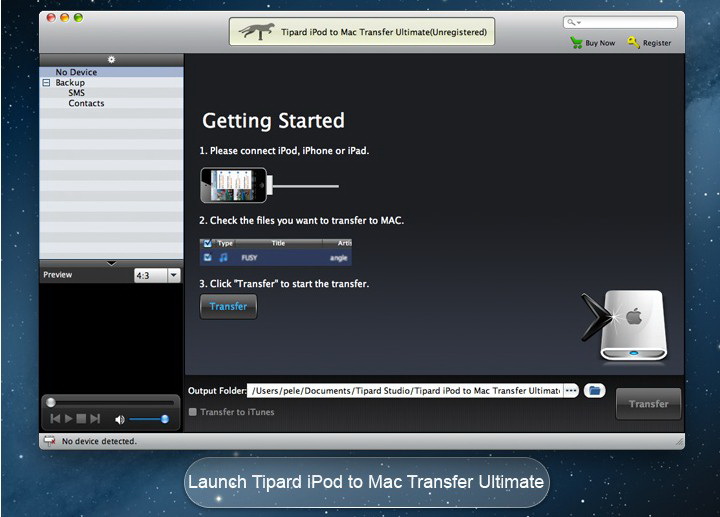Click the search magnifier icon
Viewport: 720px width, 517px height.
pos(571,22)
